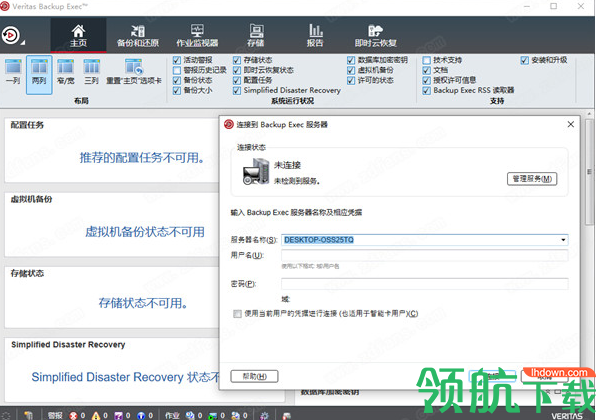Image resolution: width=596 pixels, height=420 pixels.
Task: Click the main window vertical scrollbar
Action: click(x=589, y=173)
